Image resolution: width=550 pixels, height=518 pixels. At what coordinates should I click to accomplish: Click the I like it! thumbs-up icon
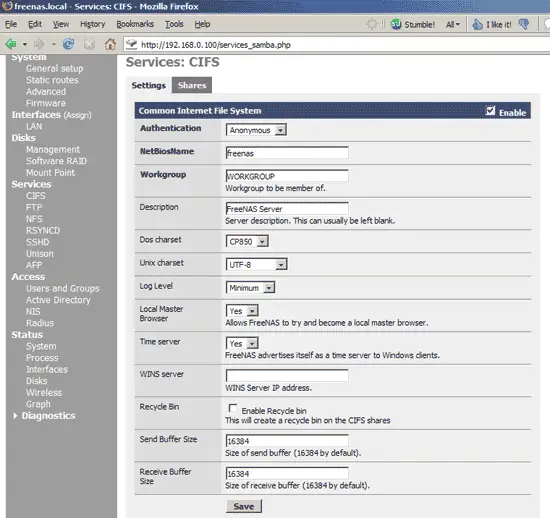pyautogui.click(x=477, y=24)
